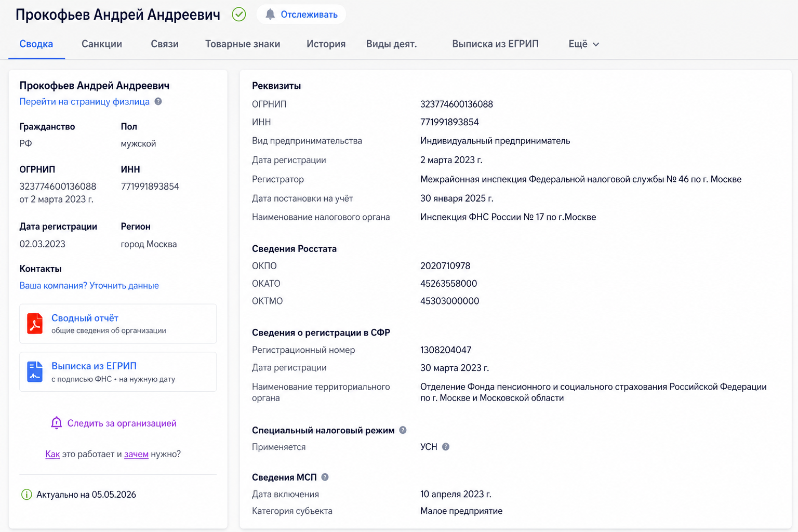Click the blue document icon of Выписка из ЕГРИП
798x532 pixels.
click(x=35, y=372)
